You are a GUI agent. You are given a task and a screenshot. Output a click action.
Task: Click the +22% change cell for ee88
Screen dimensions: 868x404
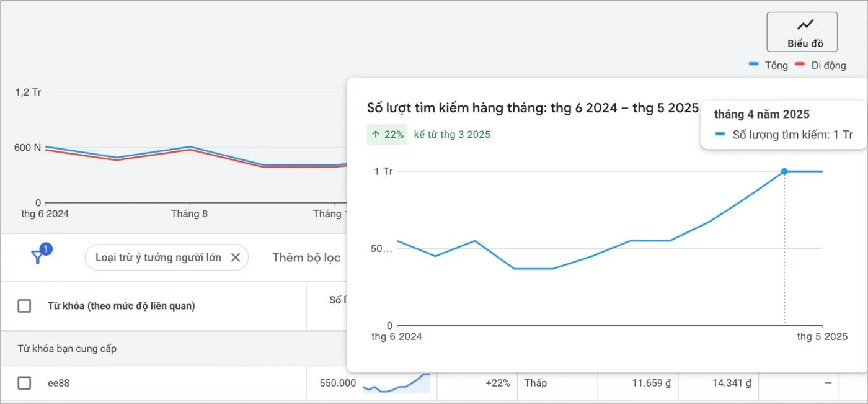(497, 383)
